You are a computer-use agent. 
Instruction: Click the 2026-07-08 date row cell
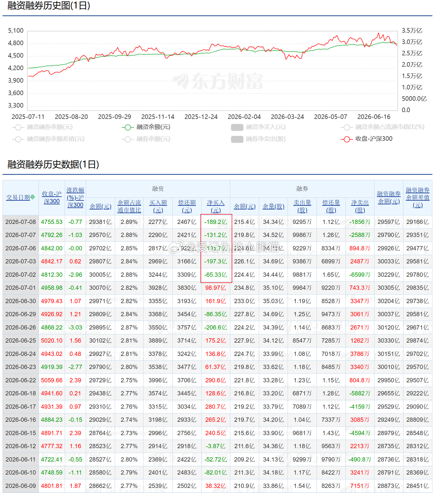point(21,222)
